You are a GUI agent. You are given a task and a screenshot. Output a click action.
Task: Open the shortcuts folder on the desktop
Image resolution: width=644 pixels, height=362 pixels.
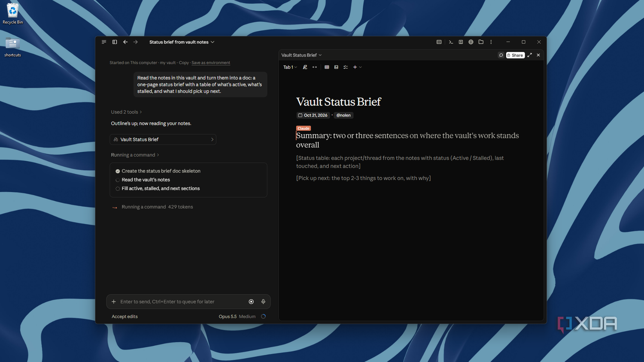[12, 47]
